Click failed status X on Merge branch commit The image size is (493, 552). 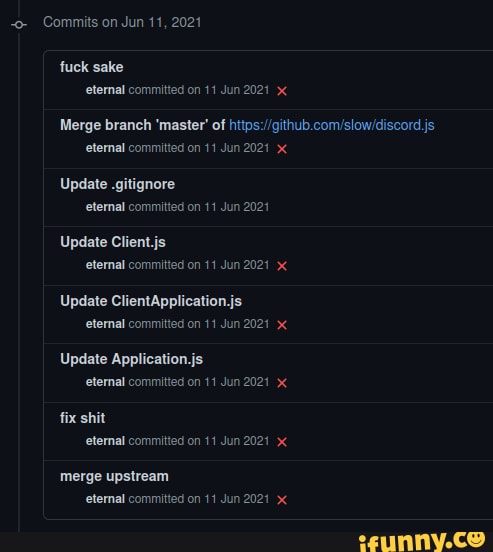click(282, 149)
